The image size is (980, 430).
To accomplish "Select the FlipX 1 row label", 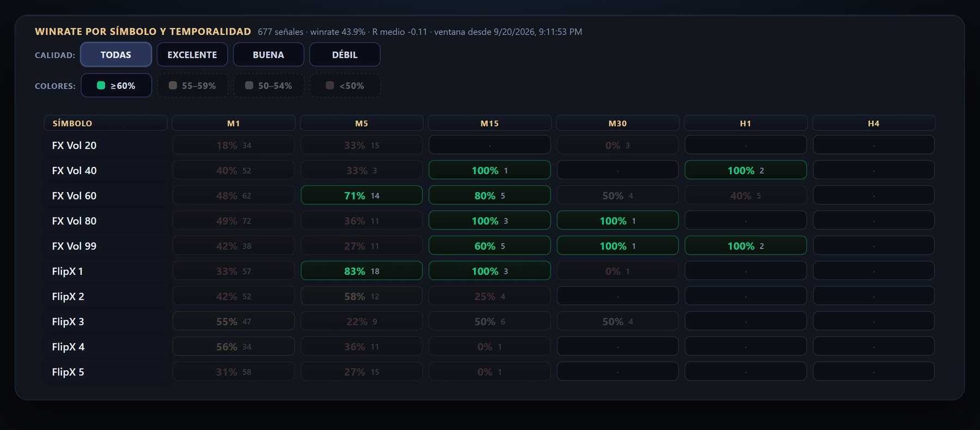I will (x=106, y=271).
